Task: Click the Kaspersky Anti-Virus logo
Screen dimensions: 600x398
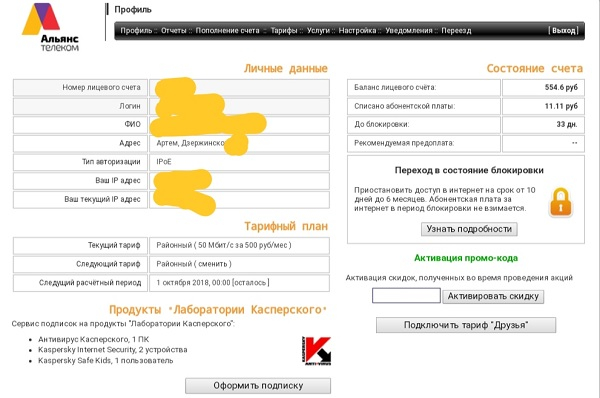Action: click(x=316, y=351)
